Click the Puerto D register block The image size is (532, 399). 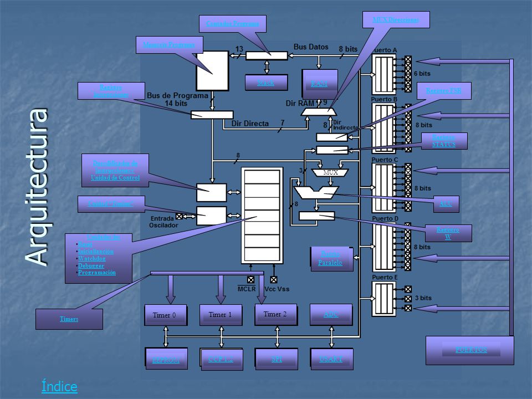[383, 246]
